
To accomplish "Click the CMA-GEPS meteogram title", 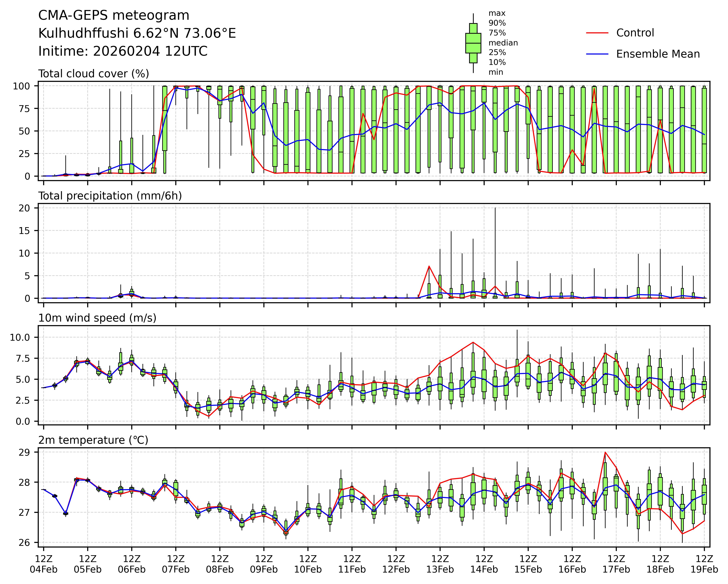I will tap(114, 16).
